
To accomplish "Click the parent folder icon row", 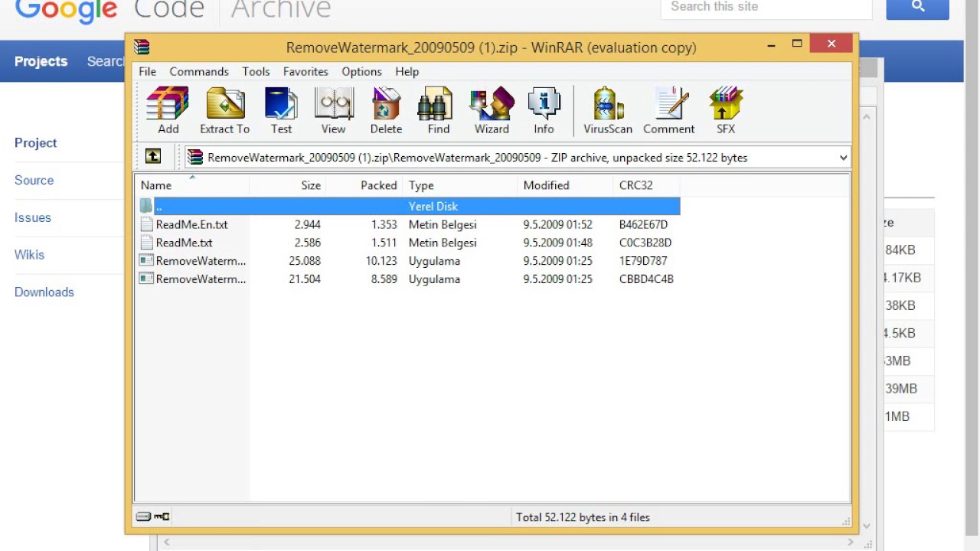I will coord(409,206).
